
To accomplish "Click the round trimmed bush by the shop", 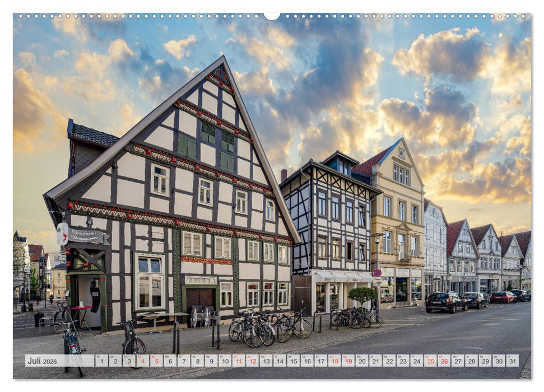I will (362, 295).
